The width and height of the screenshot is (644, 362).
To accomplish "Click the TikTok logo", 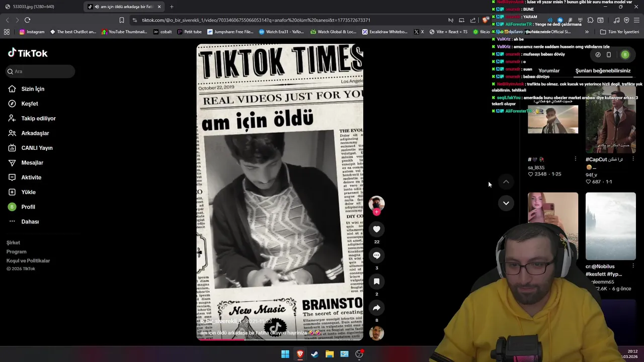I will (28, 53).
